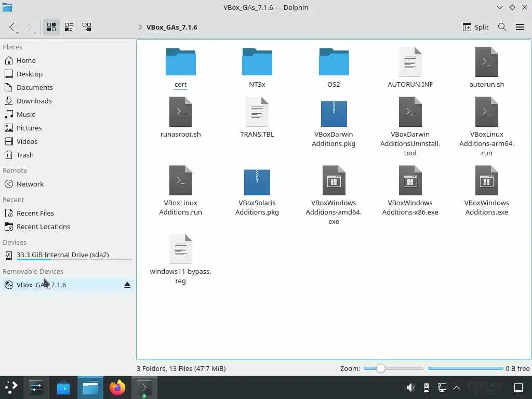Select runasroot.sh script file

pos(180,118)
